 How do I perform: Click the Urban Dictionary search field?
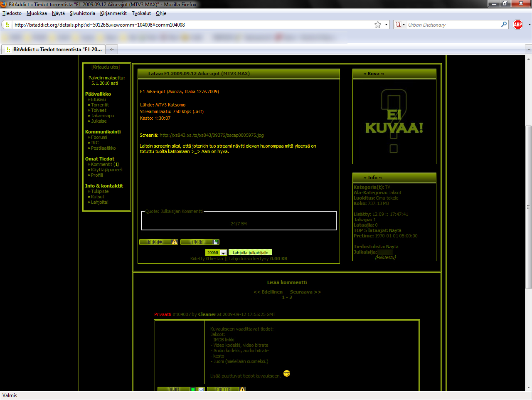(453, 25)
